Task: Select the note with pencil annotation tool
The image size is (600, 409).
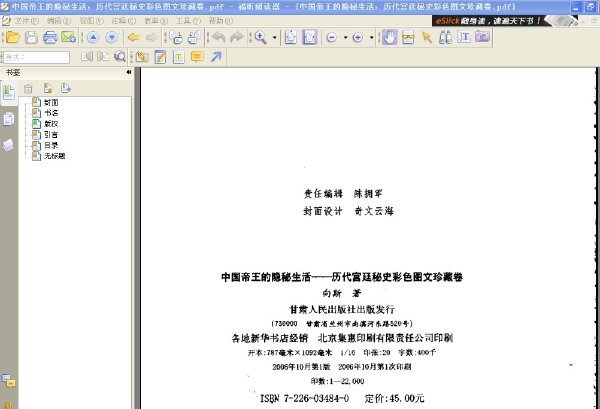Action: 160,57
